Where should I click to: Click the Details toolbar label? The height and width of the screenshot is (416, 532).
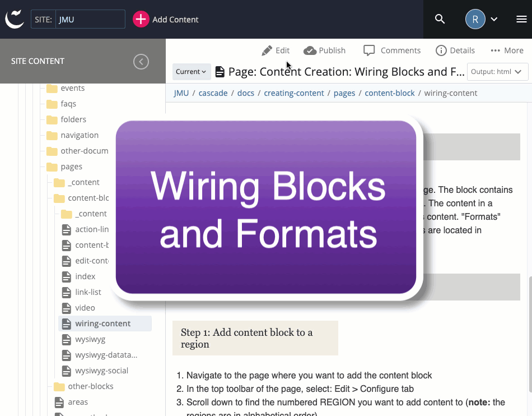(462, 50)
